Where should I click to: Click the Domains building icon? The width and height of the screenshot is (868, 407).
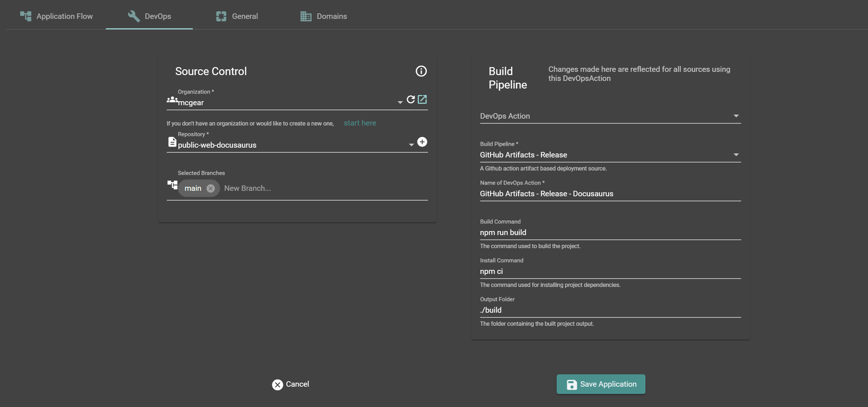[306, 16]
